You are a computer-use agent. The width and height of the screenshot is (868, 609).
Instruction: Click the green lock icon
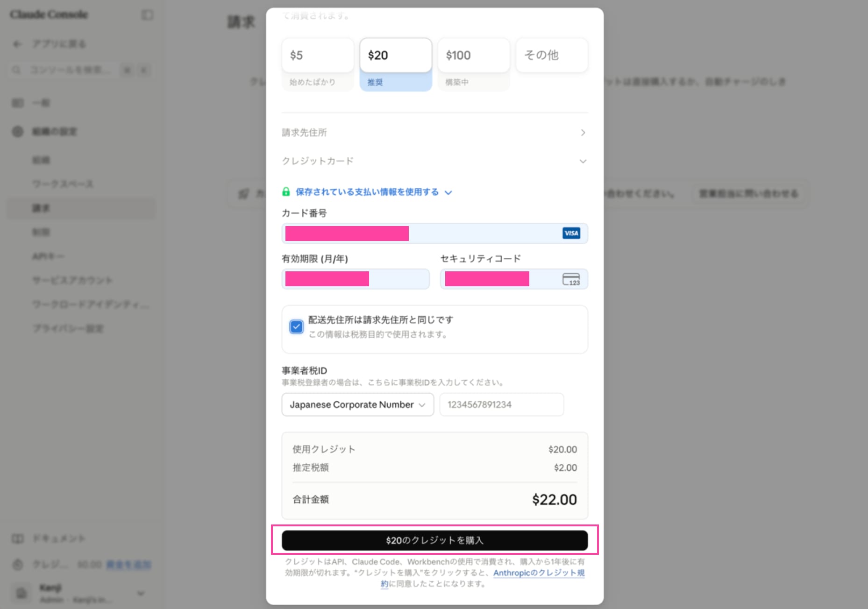click(x=286, y=192)
